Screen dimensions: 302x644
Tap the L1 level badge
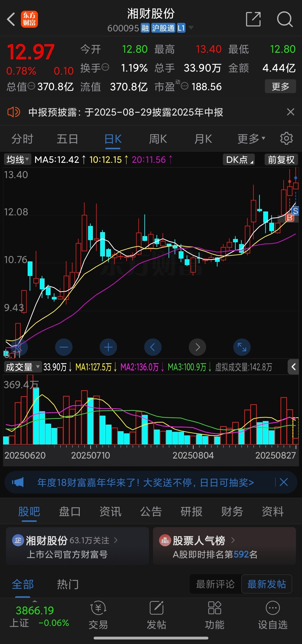click(181, 28)
